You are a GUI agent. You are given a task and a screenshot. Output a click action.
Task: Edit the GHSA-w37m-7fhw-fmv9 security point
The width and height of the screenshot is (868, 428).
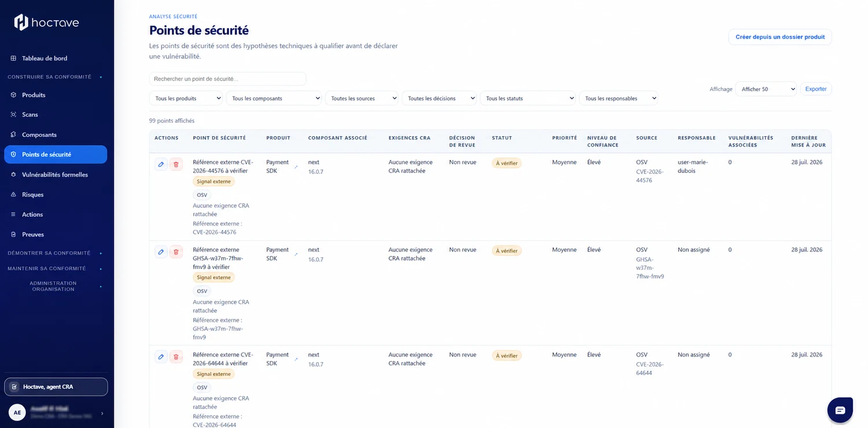point(161,252)
